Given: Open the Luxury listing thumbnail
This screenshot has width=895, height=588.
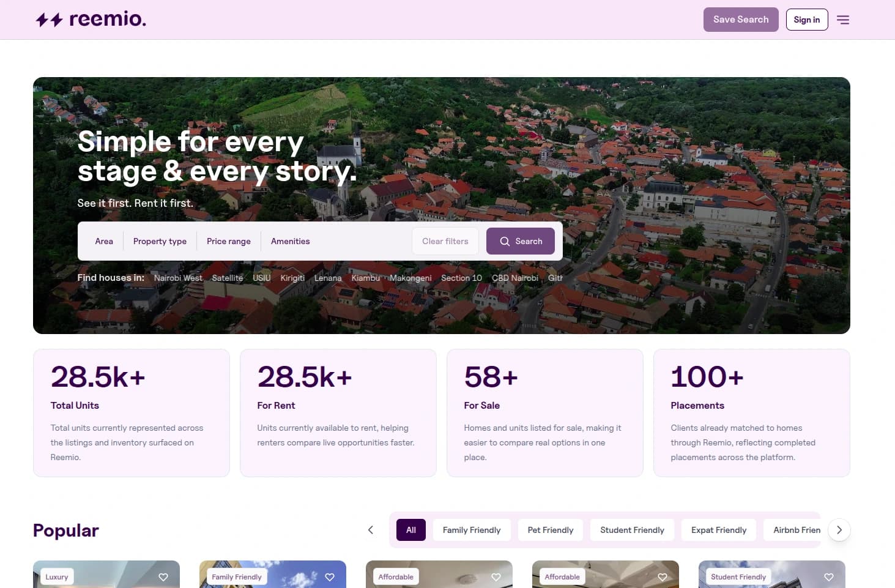Looking at the screenshot, I should (x=106, y=575).
